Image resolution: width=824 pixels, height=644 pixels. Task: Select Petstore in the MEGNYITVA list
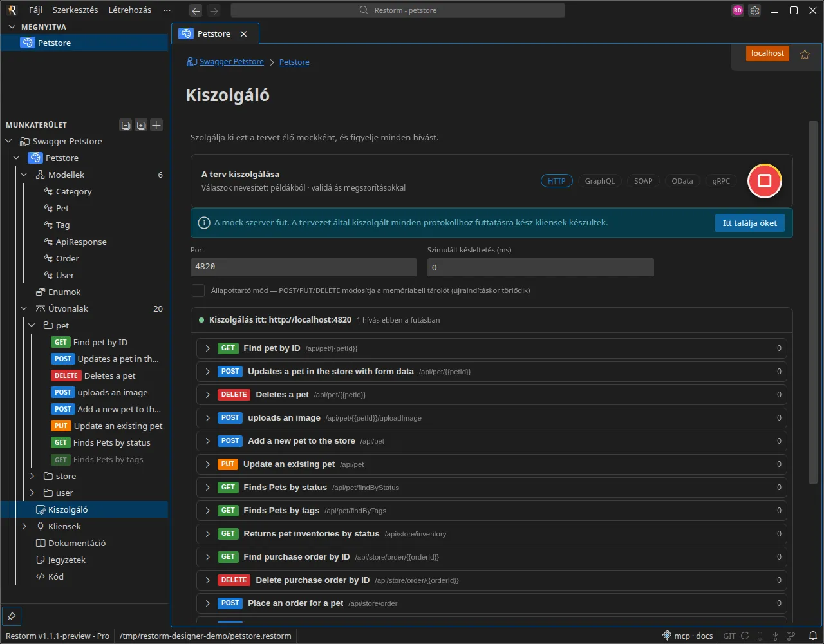point(84,43)
